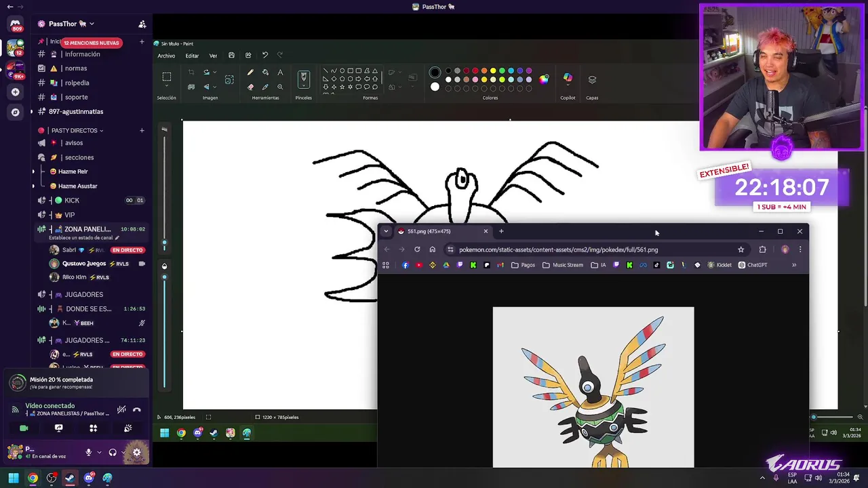868x488 pixels.
Task: Select the Color picker eyedropper in Paint
Action: pyautogui.click(x=265, y=87)
